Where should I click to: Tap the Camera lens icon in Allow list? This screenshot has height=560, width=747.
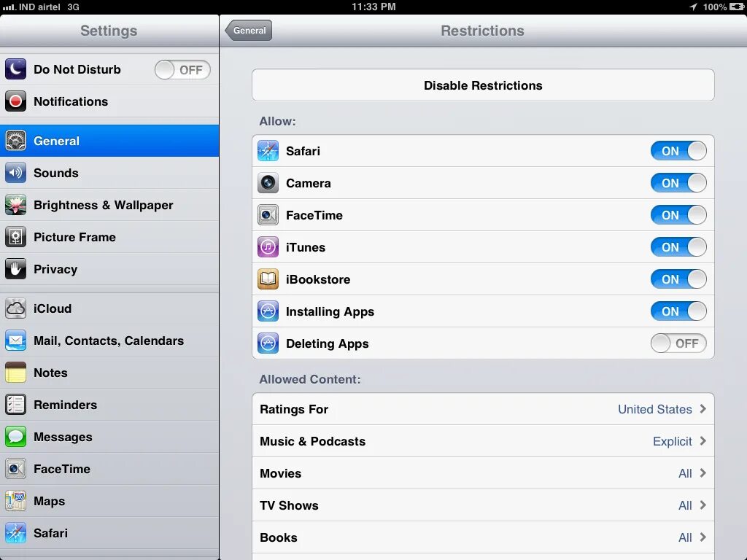coord(268,183)
